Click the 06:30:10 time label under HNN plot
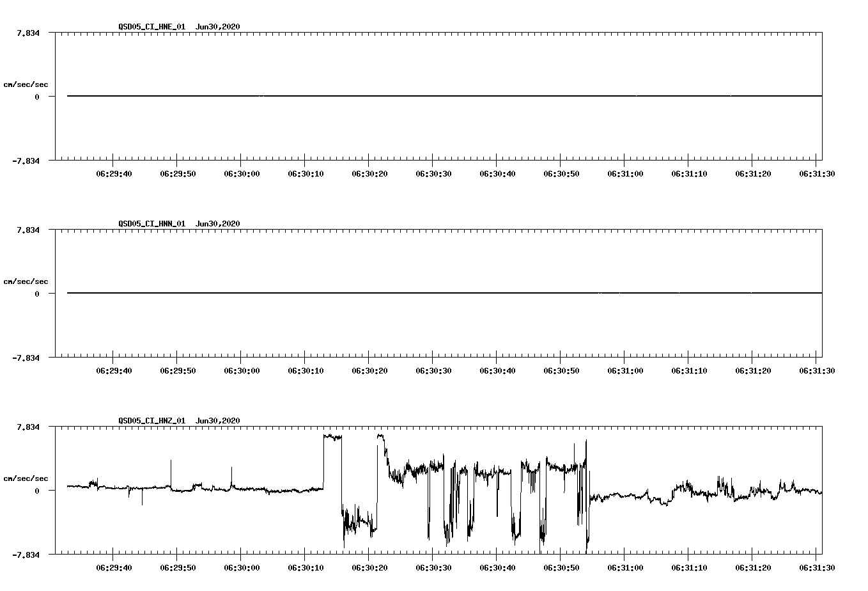 pyautogui.click(x=306, y=370)
